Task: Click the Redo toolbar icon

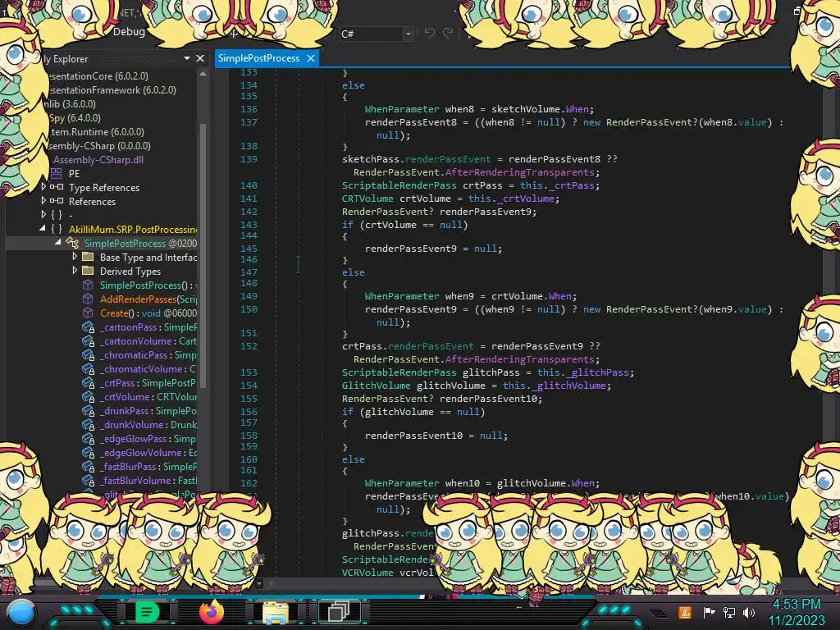Action: pos(449,33)
